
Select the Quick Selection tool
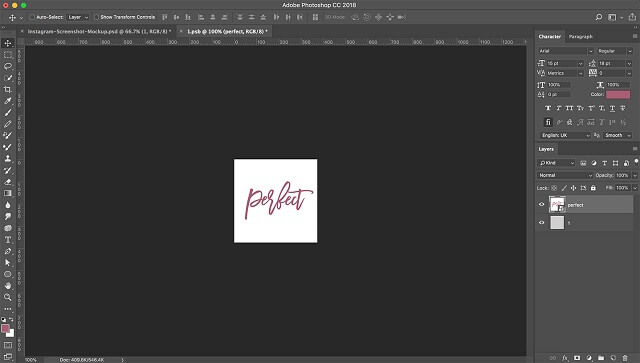pos(8,78)
